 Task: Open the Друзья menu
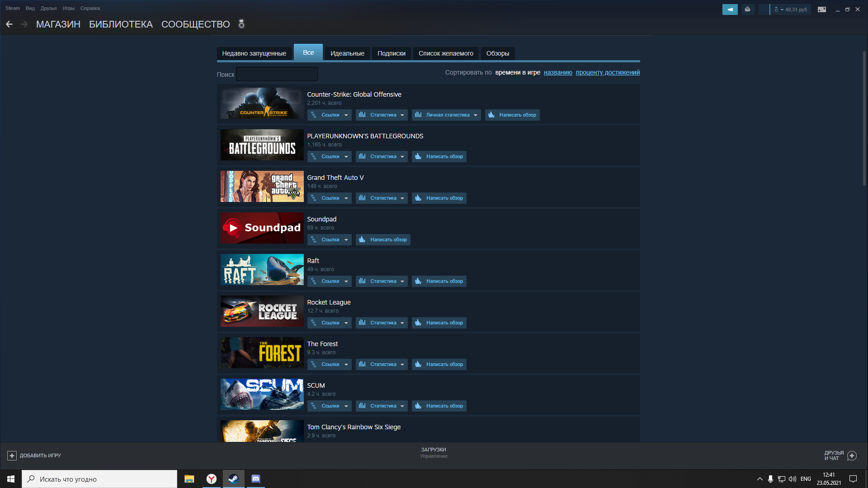[x=49, y=8]
